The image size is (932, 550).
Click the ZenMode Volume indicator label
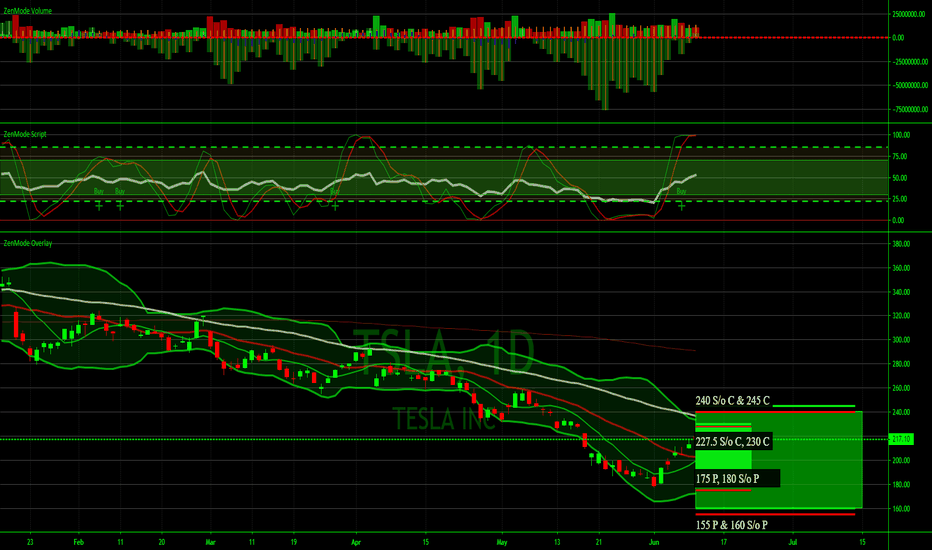point(27,11)
